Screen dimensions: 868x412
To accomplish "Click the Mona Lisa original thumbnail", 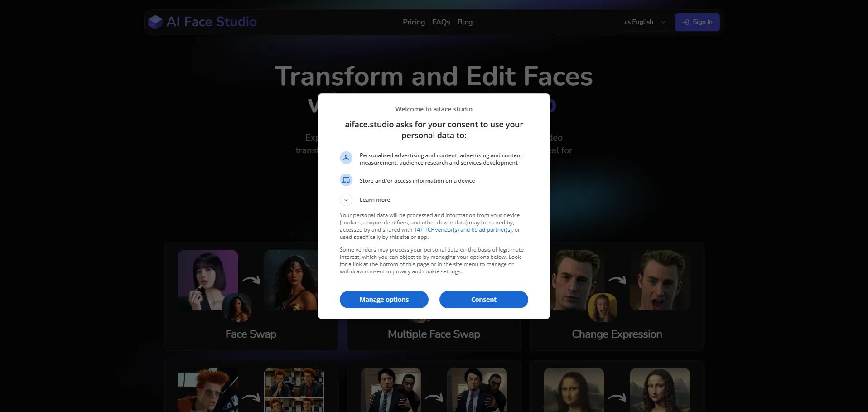I will point(574,390).
